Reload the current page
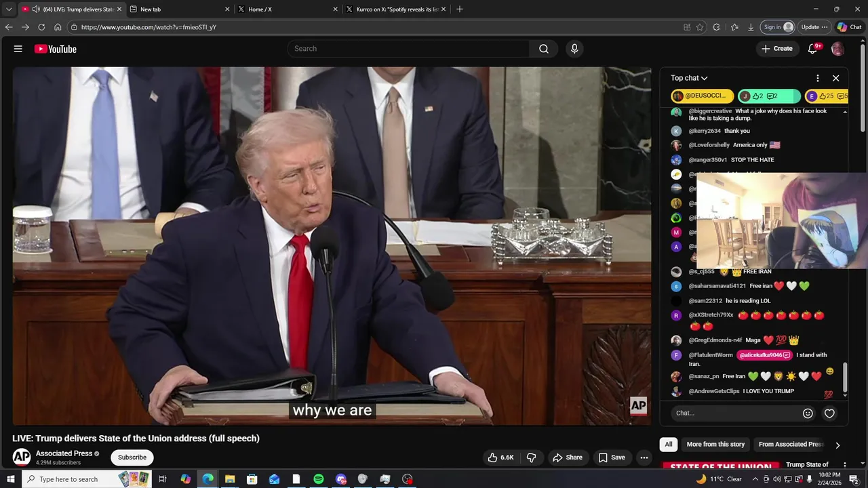 point(41,27)
